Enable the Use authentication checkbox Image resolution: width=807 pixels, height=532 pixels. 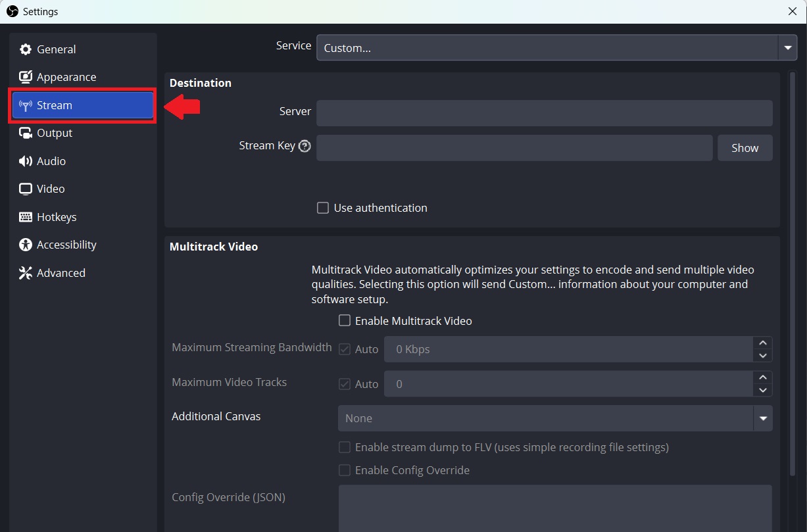tap(323, 208)
